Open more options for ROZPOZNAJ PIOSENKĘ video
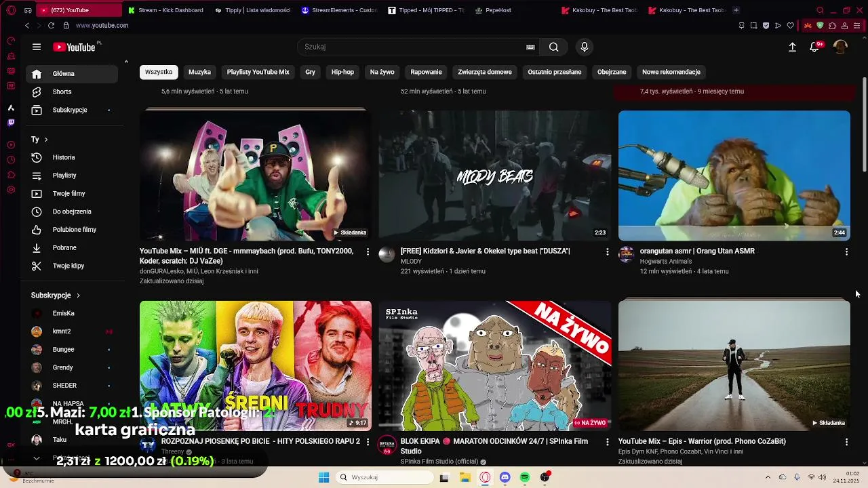Image resolution: width=868 pixels, height=488 pixels. tap(368, 442)
